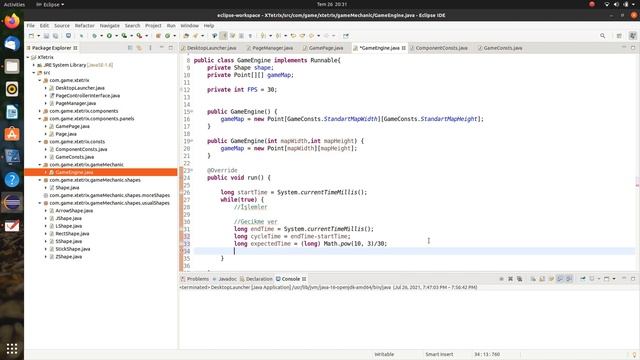Go to the Next Annotation icon
Viewport: 640px width, 360px height.
(263, 36)
